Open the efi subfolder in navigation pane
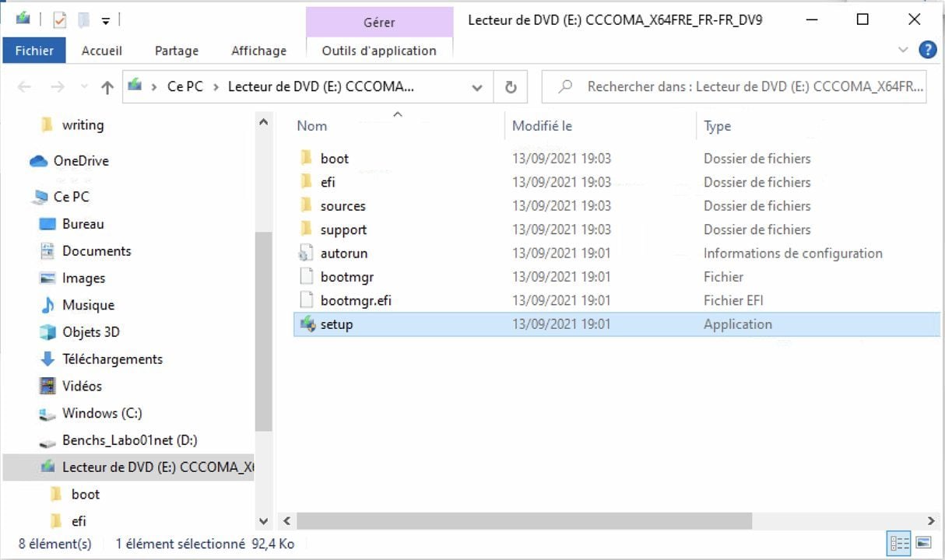The height and width of the screenshot is (560, 945). tap(78, 521)
